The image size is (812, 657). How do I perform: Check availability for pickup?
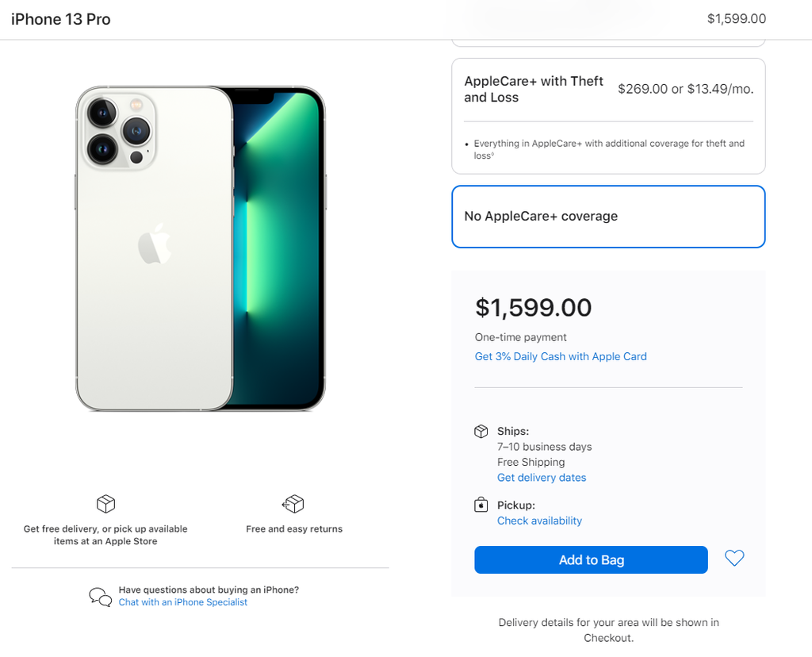coord(539,521)
